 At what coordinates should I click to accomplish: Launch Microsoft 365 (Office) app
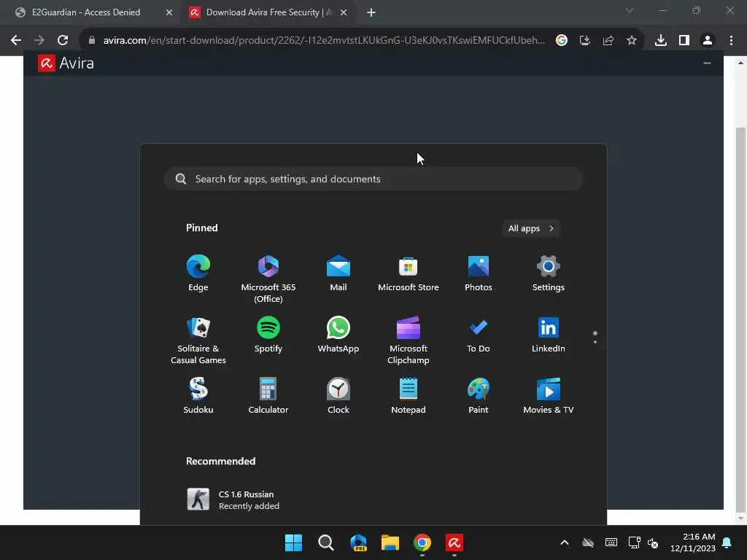coord(268,279)
